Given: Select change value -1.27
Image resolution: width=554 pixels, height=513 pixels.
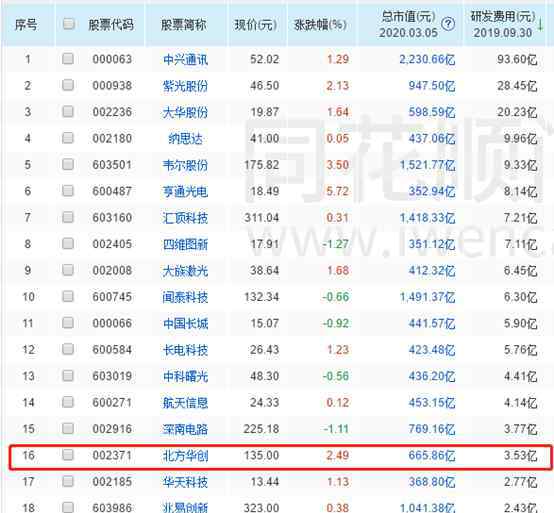Looking at the screenshot, I should click(x=335, y=244).
